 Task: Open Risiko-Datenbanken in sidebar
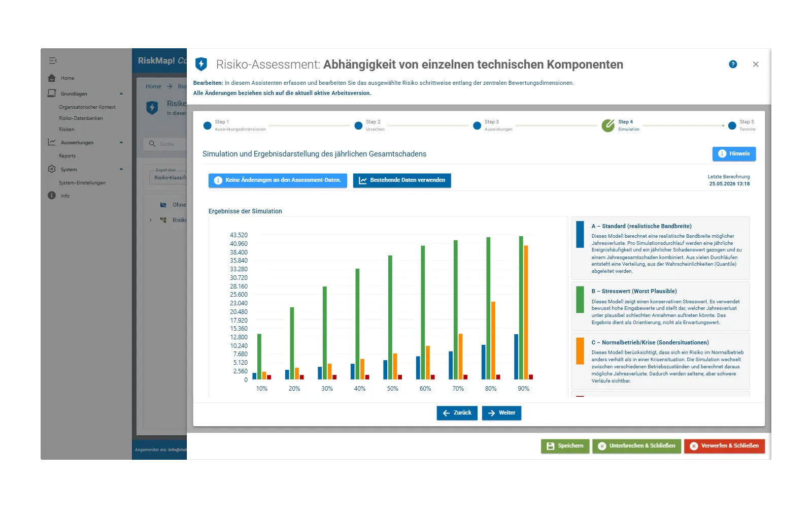81,118
